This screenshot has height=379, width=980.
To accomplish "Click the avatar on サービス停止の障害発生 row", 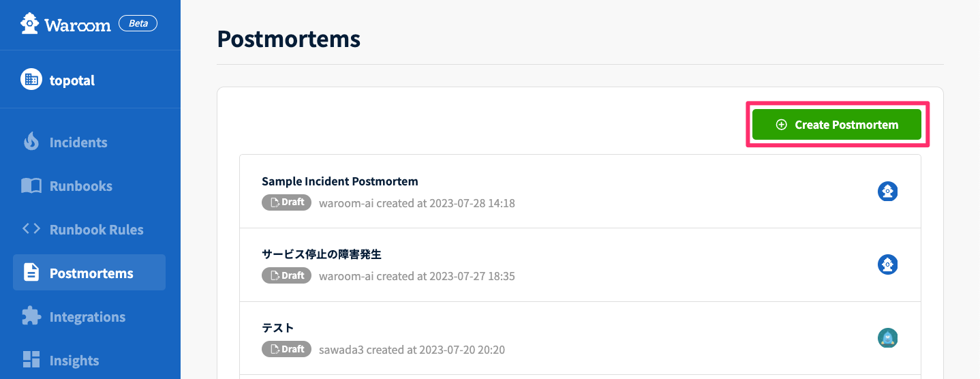I will (x=887, y=264).
